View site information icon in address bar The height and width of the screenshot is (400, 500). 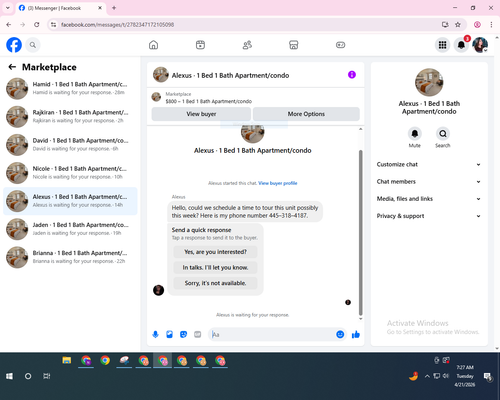coord(53,24)
